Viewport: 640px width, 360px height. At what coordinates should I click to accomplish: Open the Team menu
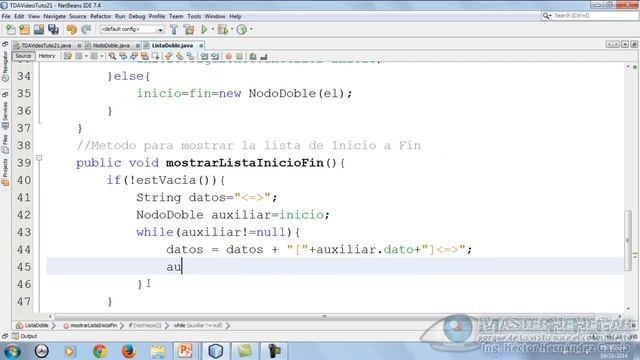(176, 16)
